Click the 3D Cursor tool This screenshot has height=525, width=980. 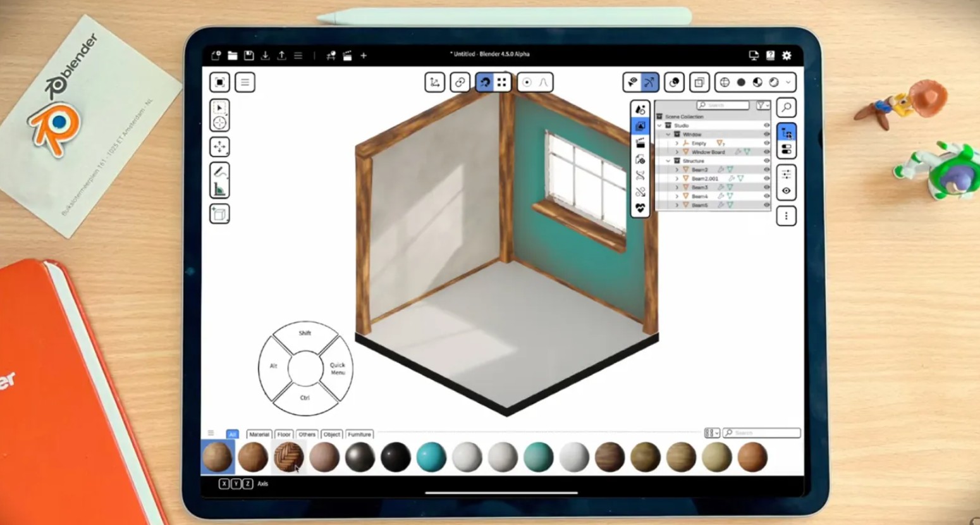click(219, 123)
